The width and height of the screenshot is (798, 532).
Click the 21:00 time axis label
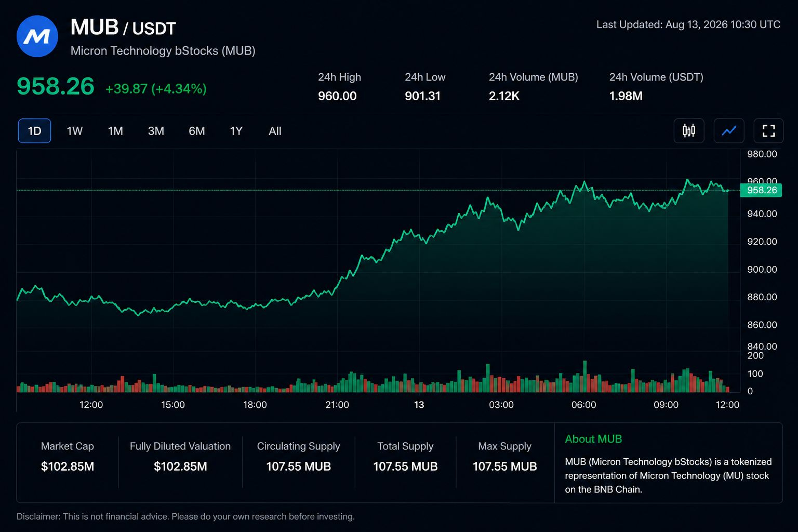pyautogui.click(x=337, y=405)
